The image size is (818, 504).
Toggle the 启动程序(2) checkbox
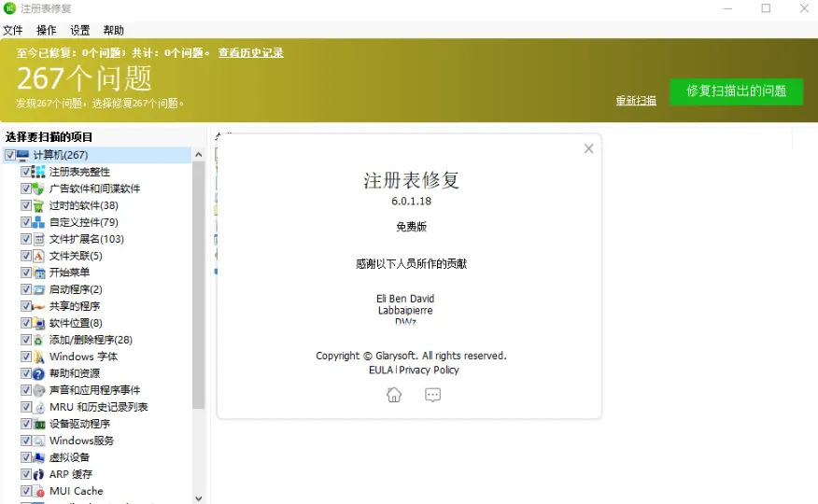25,289
